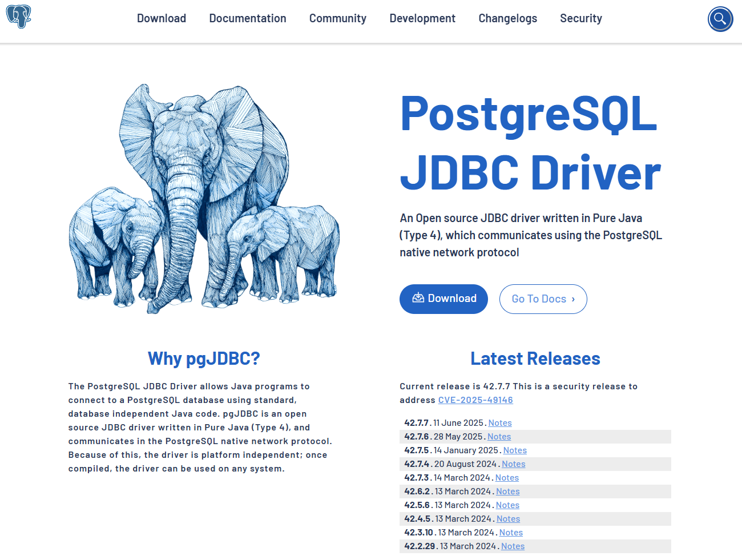Click text 'Current release is 42.7.7'
Viewport: 742px width, 560px height.
(455, 386)
